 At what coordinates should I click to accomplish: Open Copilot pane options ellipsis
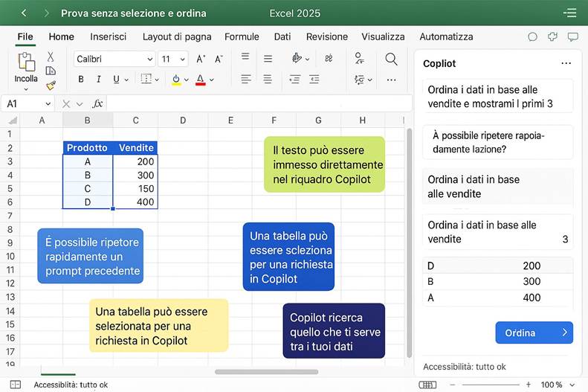[x=566, y=63]
